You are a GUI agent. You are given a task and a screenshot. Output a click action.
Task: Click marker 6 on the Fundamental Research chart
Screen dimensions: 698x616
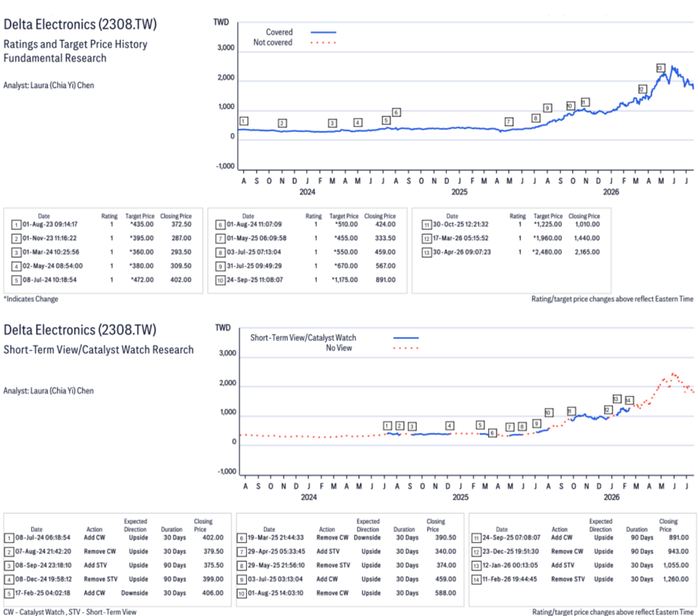point(396,112)
